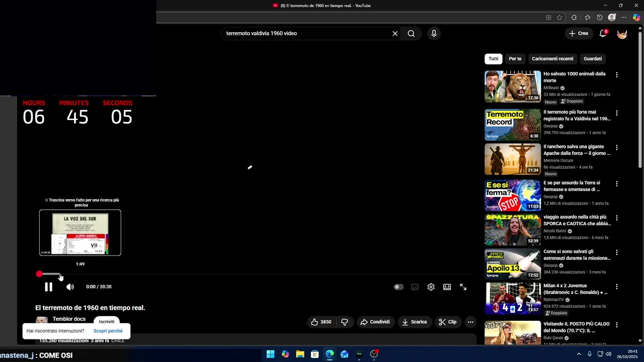Open E se per assurdo la Terra video
644x362 pixels.
click(x=513, y=196)
